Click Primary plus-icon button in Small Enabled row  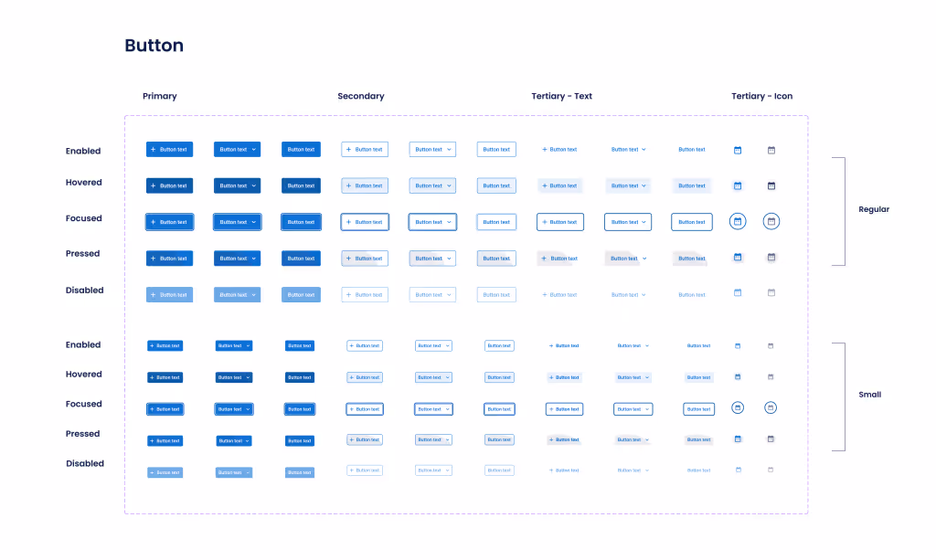tap(165, 346)
